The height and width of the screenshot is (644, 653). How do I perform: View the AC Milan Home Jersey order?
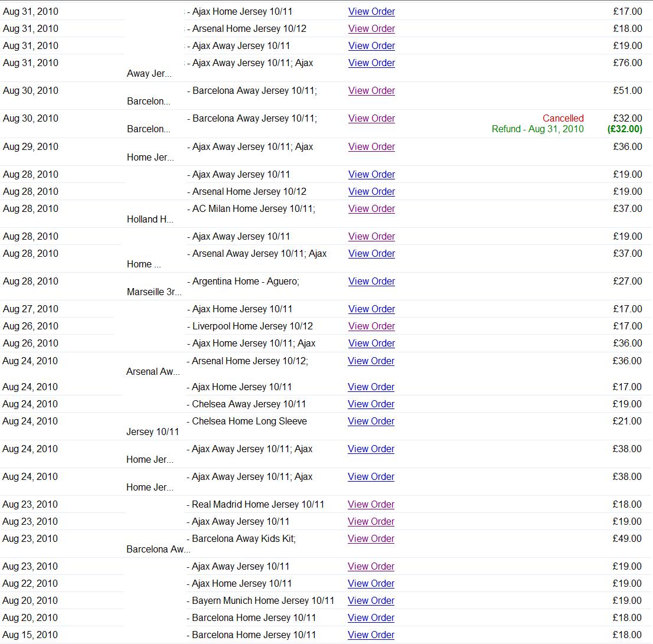371,209
